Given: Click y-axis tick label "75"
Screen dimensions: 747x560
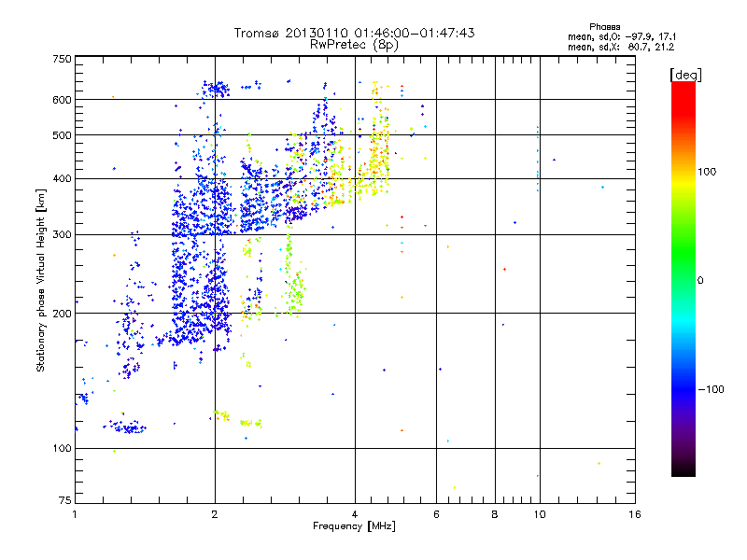Looking at the screenshot, I should 65,500.
